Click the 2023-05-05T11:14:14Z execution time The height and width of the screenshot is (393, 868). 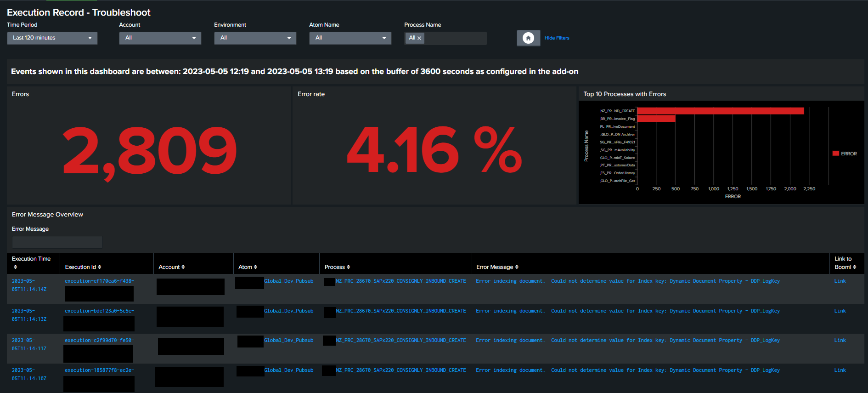pyautogui.click(x=29, y=285)
